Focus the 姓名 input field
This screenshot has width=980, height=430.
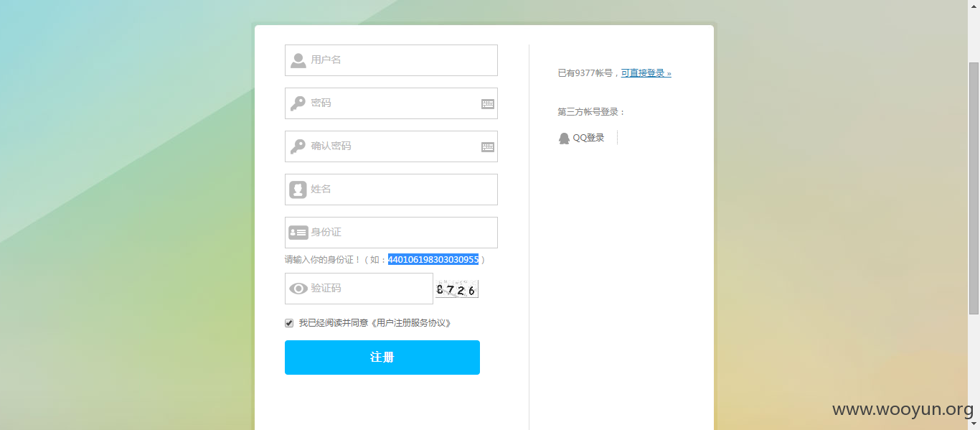[x=391, y=190]
